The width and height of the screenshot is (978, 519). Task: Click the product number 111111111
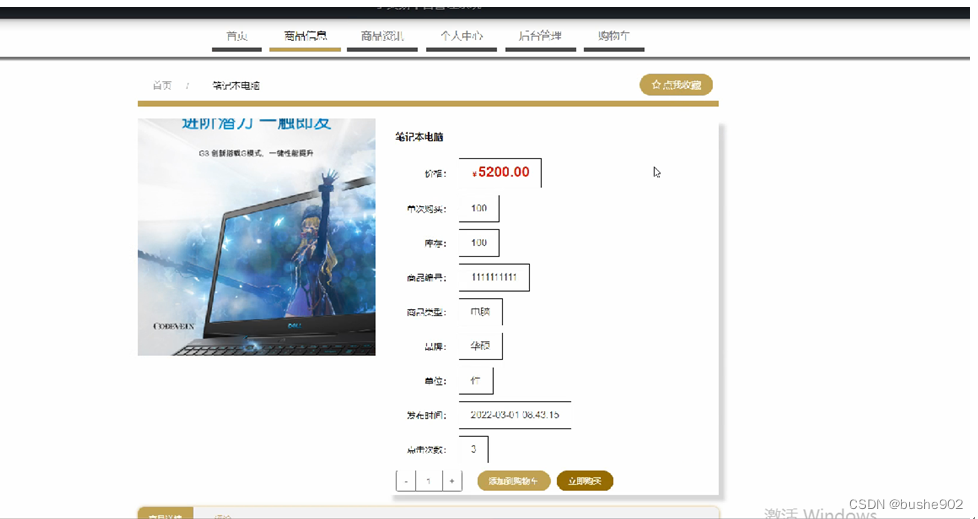[494, 277]
